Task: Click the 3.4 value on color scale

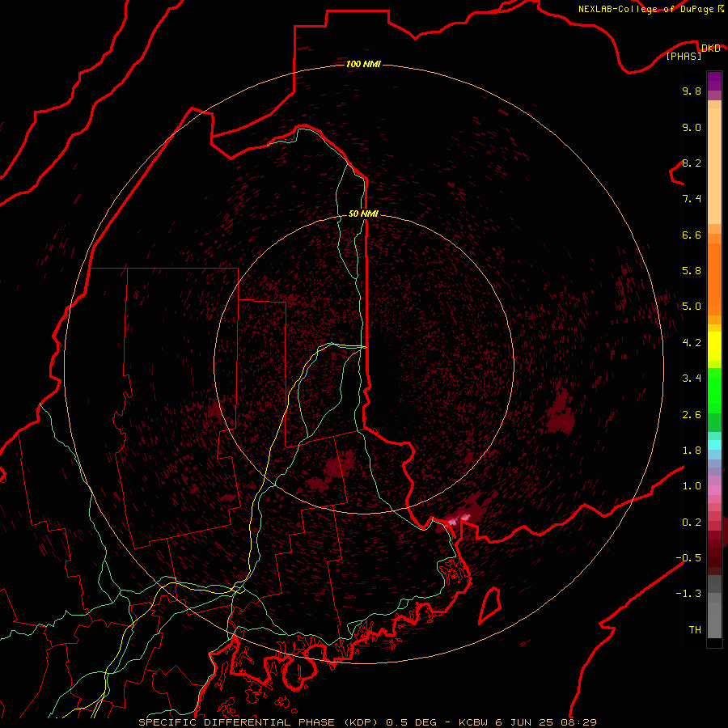Action: point(692,379)
